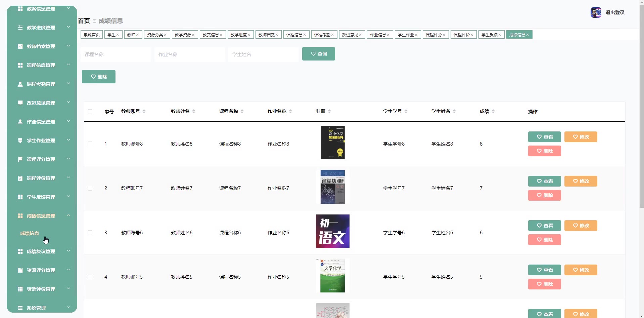This screenshot has height=318, width=644.
Task: Click the 教学进度管理 sidebar icon
Action: [x=20, y=28]
